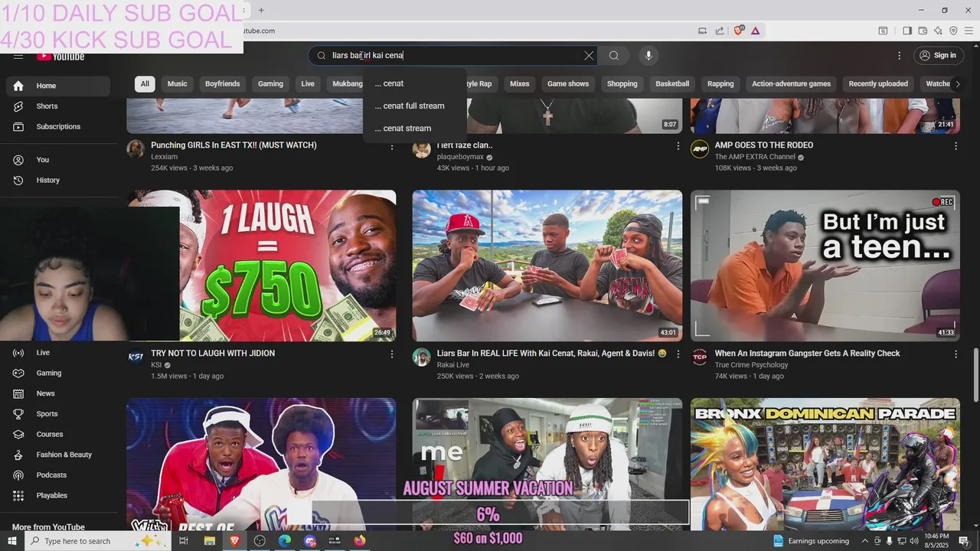The image size is (980, 551).
Task: Open 'But I'm just a teen' thumbnail
Action: (825, 266)
